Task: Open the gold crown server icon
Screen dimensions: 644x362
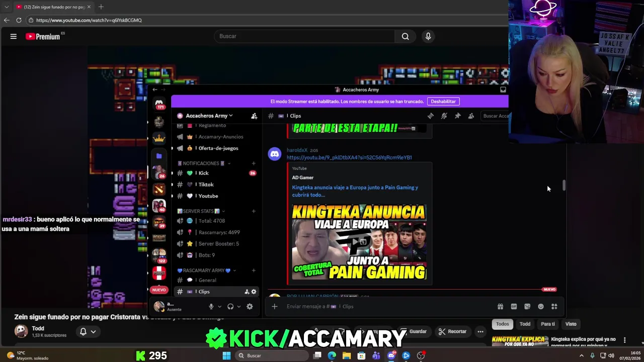Action: click(x=159, y=137)
